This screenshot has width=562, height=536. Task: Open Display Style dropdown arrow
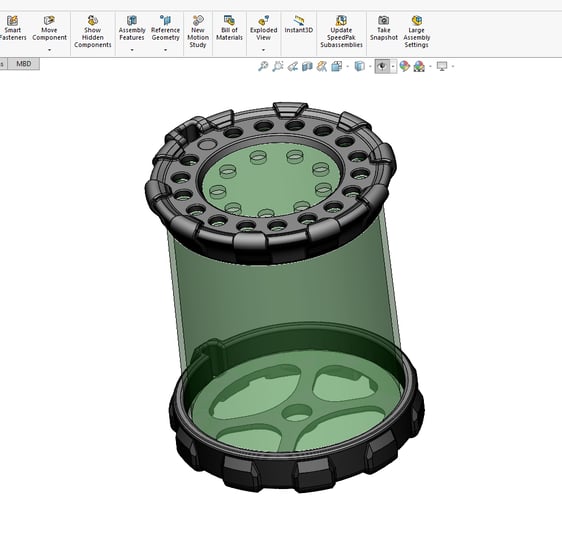pos(370,67)
